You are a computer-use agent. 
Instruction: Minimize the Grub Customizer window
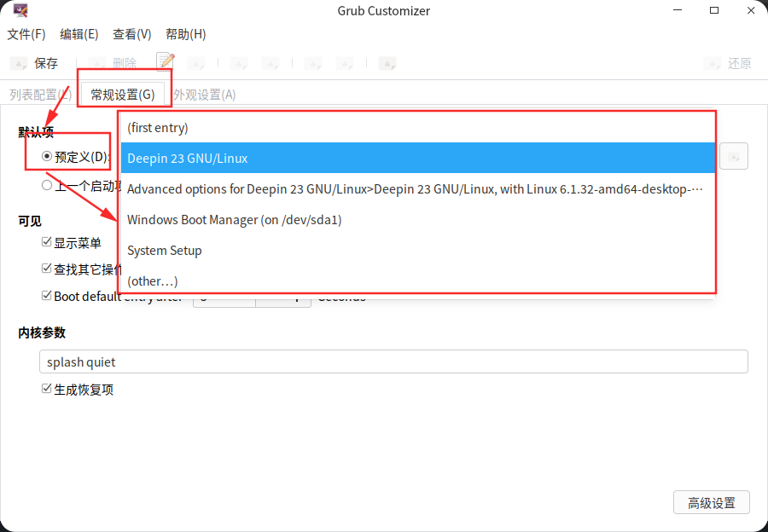pos(678,10)
